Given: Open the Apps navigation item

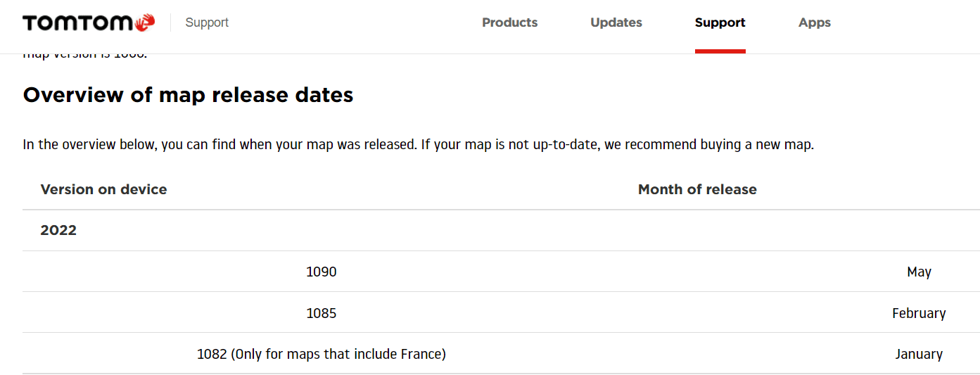Looking at the screenshot, I should click(x=815, y=23).
